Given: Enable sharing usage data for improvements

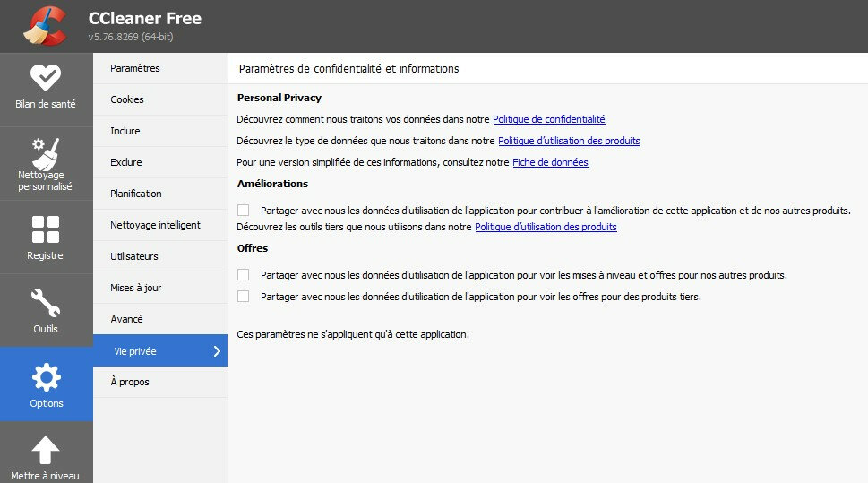Looking at the screenshot, I should click(244, 211).
